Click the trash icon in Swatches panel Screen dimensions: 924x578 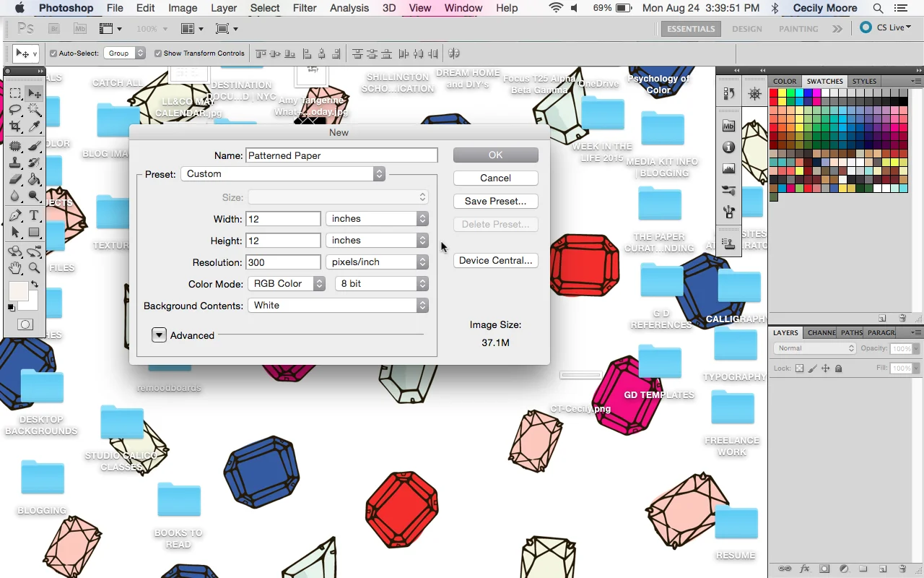[x=902, y=318]
